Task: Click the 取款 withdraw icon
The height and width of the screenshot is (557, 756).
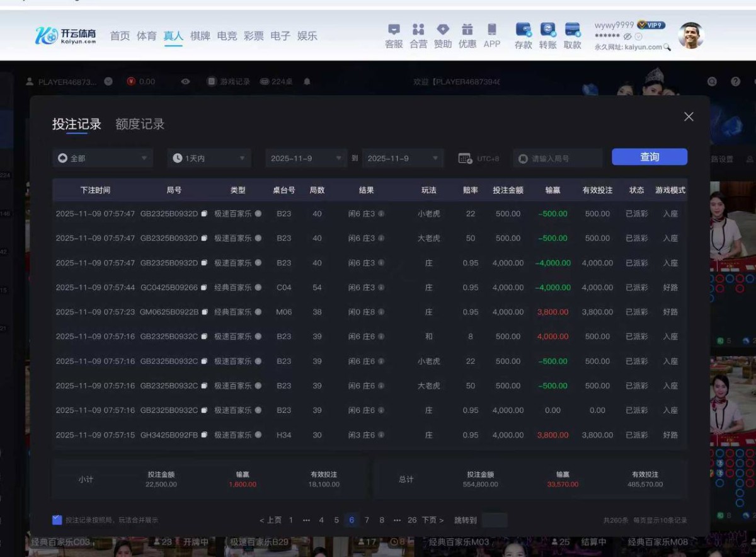Action: (x=572, y=30)
